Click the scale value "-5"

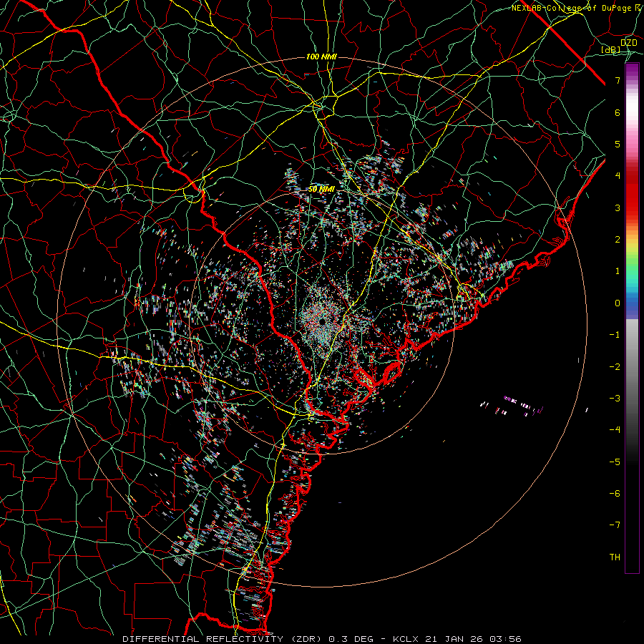(615, 462)
